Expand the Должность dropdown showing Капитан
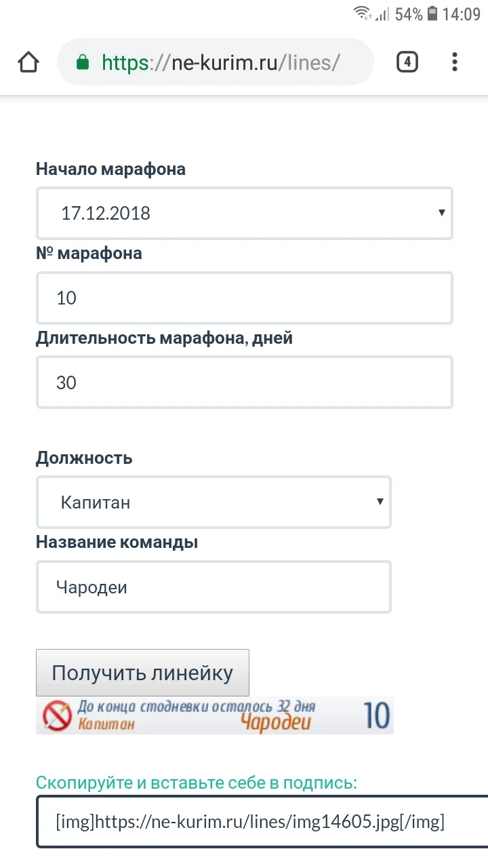The height and width of the screenshot is (868, 488). 213,502
